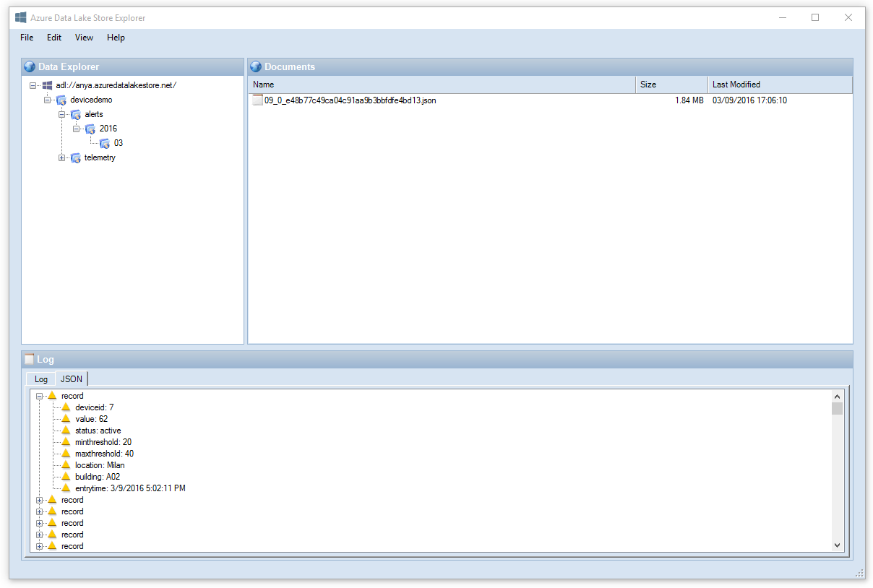Click the JSON panel scrollbar up arrow
The image size is (873, 588).
pyautogui.click(x=837, y=396)
